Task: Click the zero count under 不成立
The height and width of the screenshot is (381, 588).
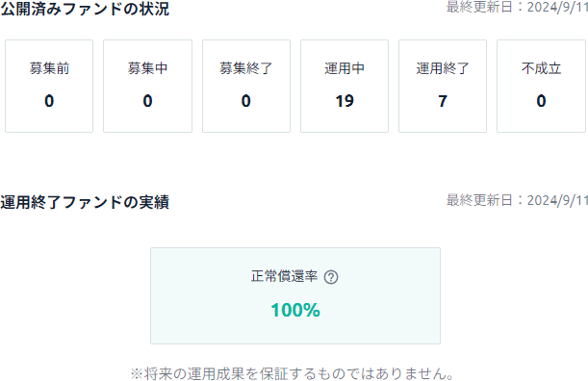Action: [541, 101]
